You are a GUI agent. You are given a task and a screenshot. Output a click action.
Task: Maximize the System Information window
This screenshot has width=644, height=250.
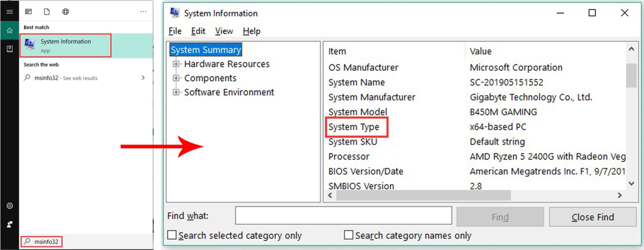[x=592, y=13]
